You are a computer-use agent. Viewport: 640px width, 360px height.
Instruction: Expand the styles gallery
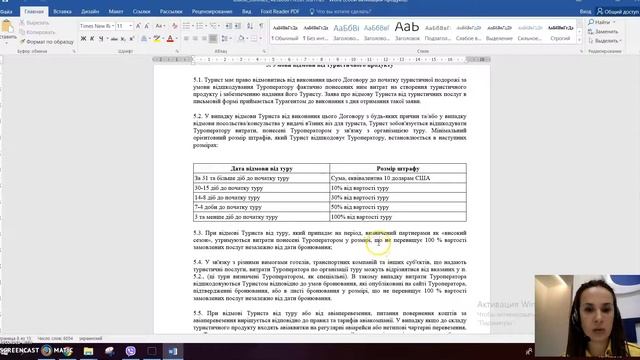[579, 40]
